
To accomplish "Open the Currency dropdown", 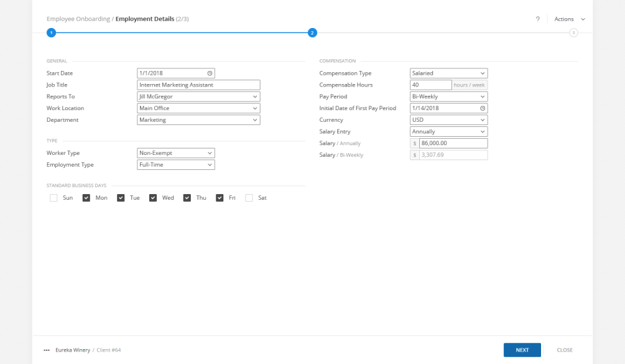I will click(449, 120).
